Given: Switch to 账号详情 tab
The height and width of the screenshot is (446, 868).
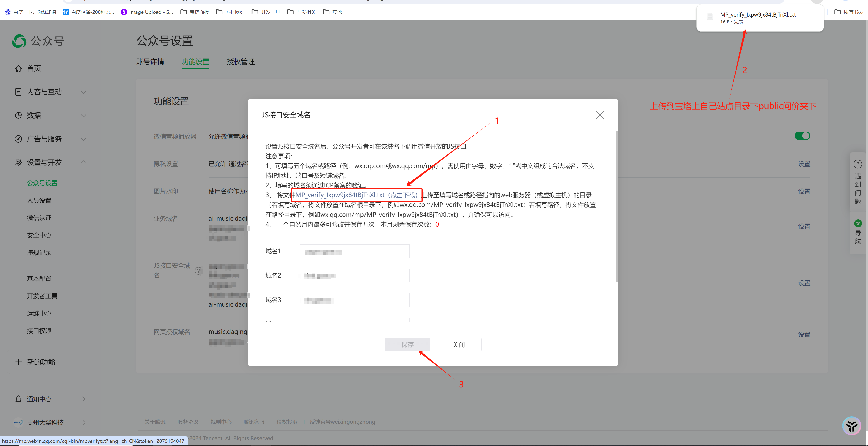Looking at the screenshot, I should coord(150,62).
